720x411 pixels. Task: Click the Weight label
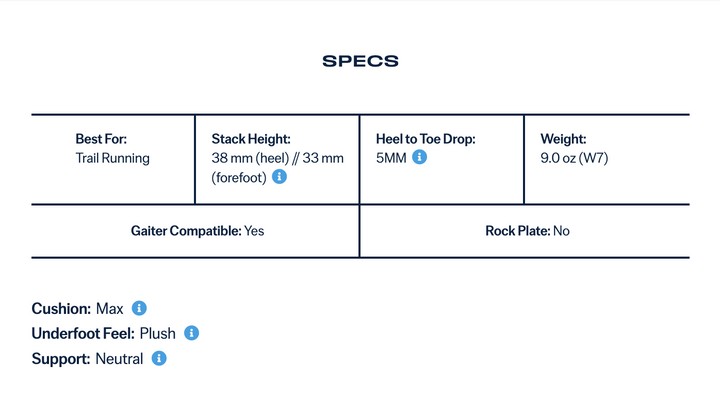[x=563, y=140]
